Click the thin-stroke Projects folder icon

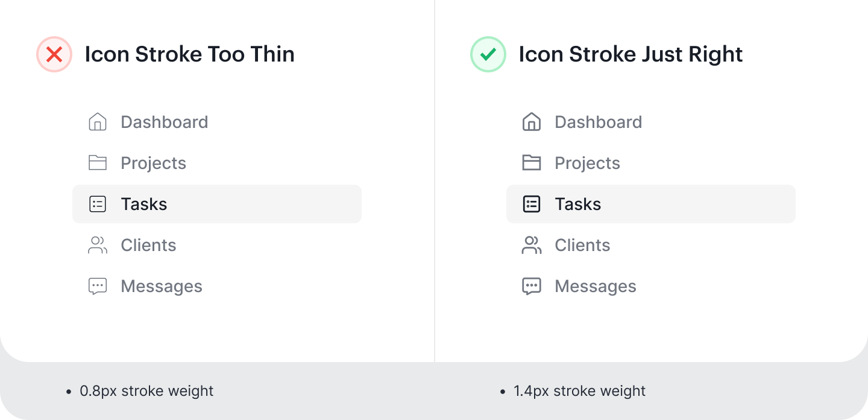pos(98,163)
